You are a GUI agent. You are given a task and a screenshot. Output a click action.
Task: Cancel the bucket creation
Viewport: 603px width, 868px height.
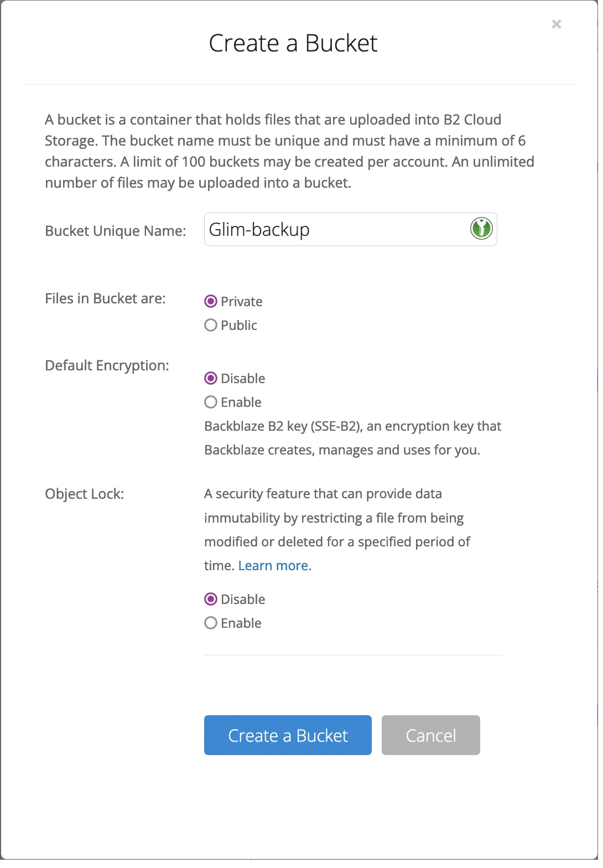point(430,735)
